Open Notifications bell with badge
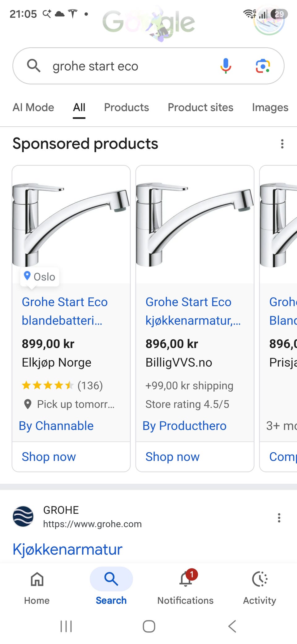The height and width of the screenshot is (644, 297). (186, 578)
